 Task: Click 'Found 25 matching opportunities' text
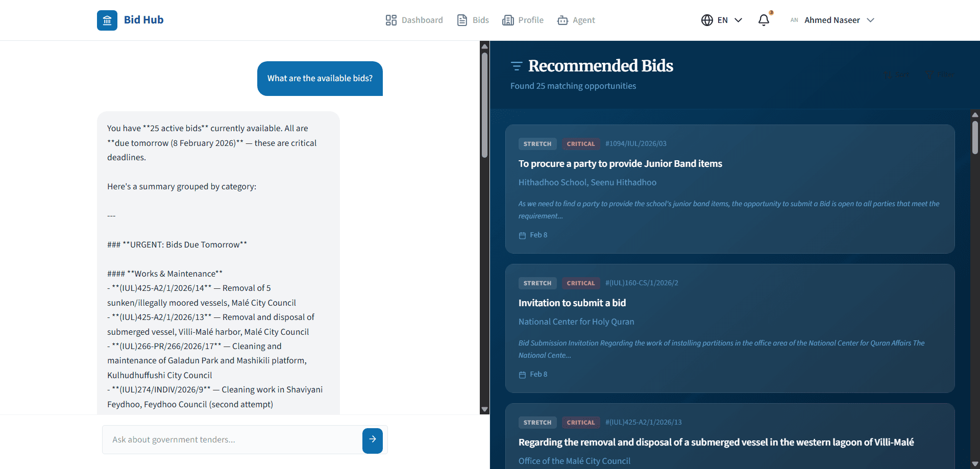pyautogui.click(x=573, y=86)
